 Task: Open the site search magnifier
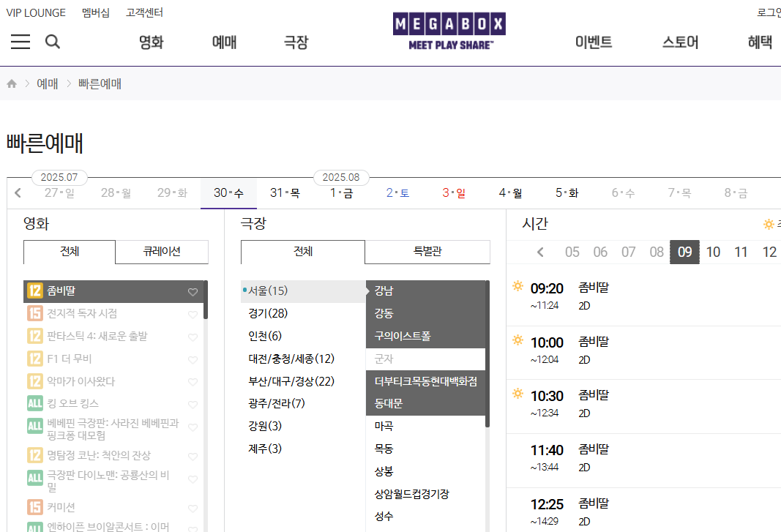[52, 42]
